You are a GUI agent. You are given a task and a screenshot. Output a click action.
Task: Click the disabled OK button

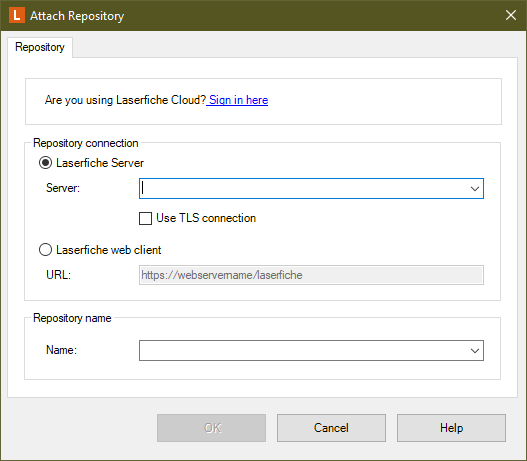(x=211, y=428)
